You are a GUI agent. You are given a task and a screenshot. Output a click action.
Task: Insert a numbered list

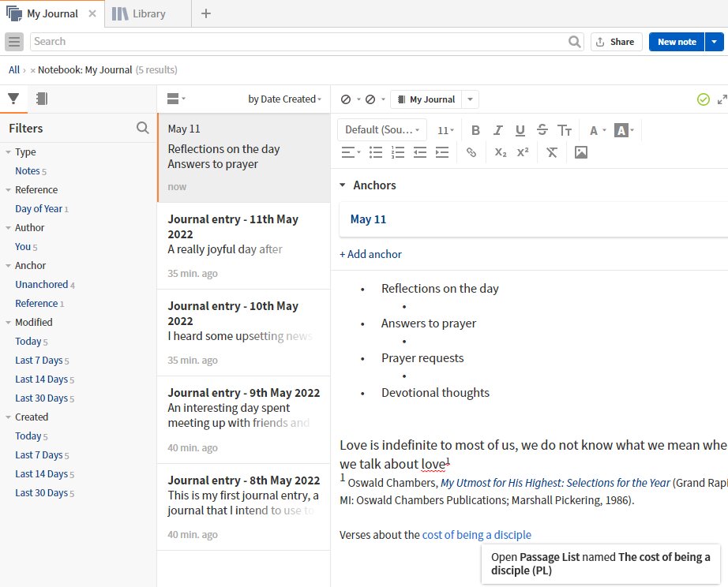click(x=398, y=152)
